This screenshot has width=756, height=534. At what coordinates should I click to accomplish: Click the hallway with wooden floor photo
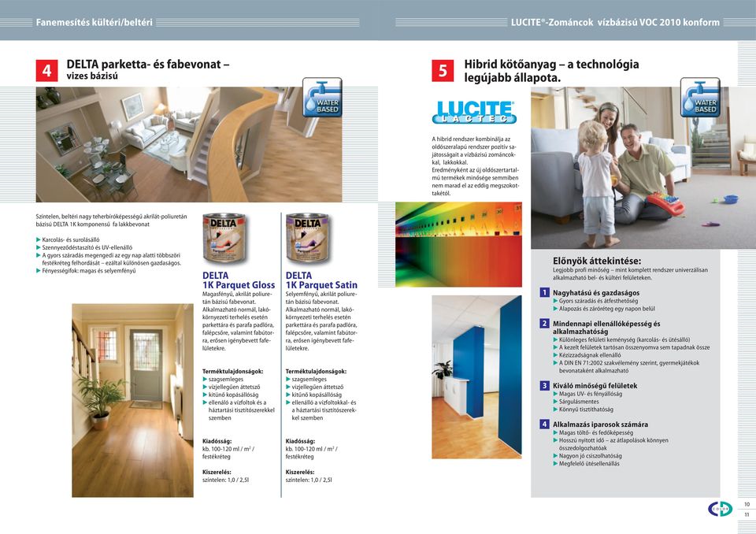point(132,400)
